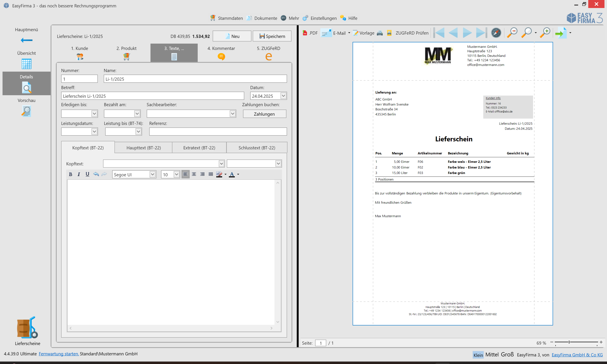Click the zoom out magnifier icon
The height and width of the screenshot is (364, 607).
[x=512, y=33]
